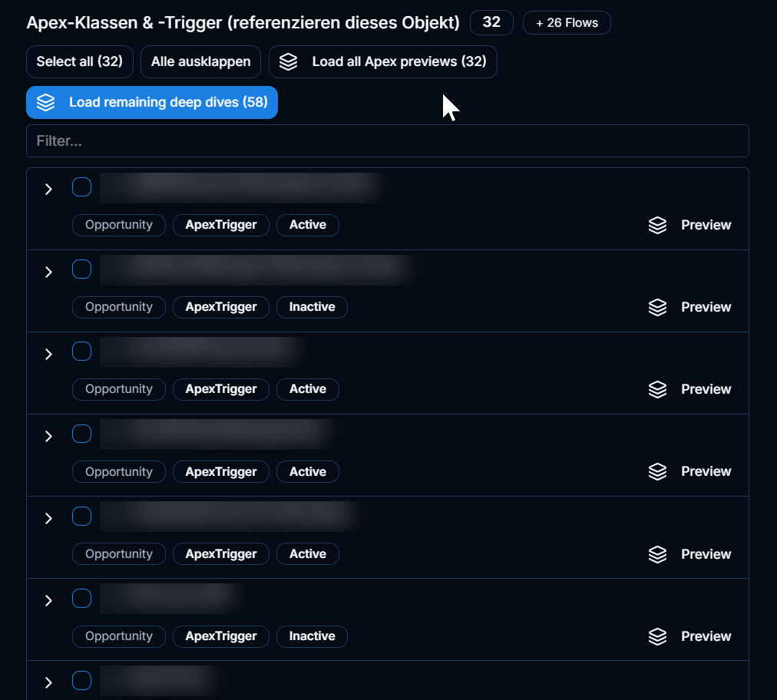Screen dimensions: 777x700
Task: Click the Inactive tag in the sixth row
Action: tap(312, 636)
